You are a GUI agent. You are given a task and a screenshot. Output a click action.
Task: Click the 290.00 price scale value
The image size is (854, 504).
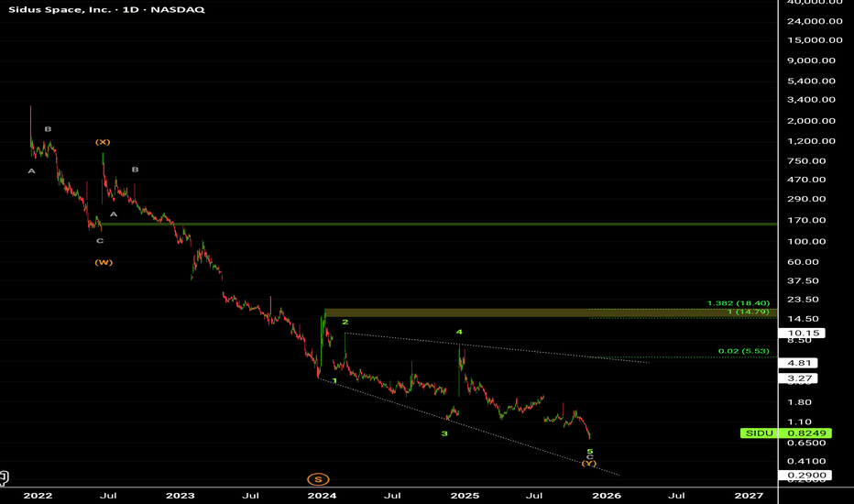[806, 199]
